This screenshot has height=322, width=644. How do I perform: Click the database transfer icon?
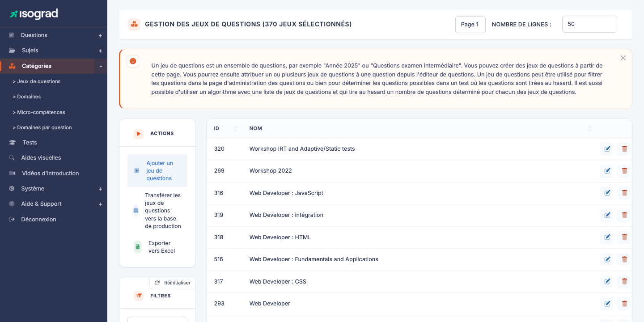click(136, 211)
